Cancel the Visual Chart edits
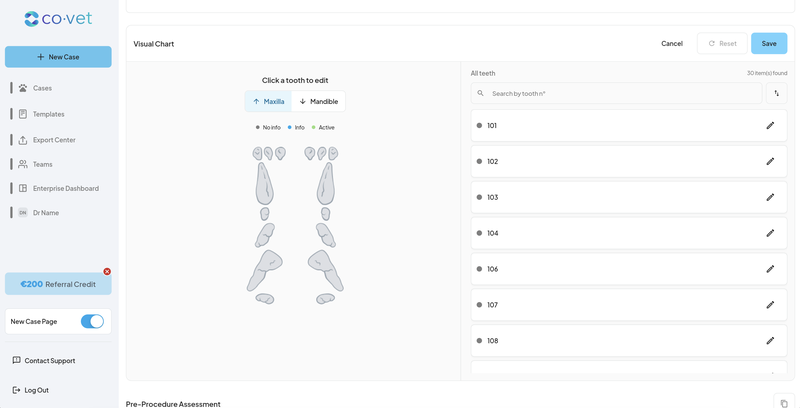 point(672,44)
